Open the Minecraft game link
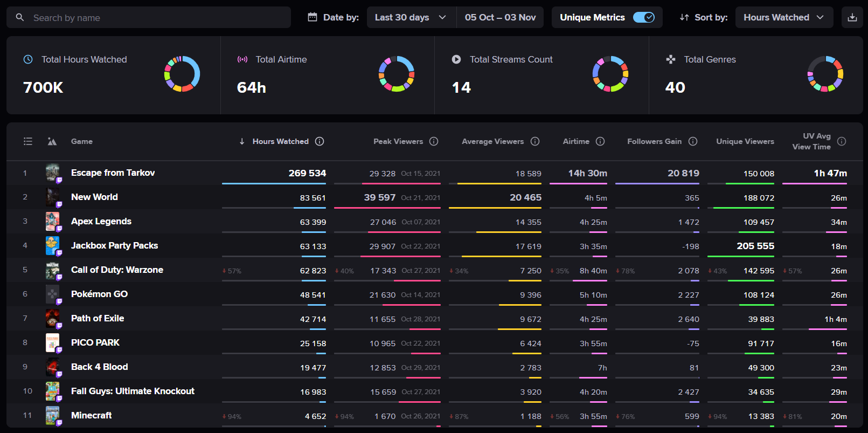 pyautogui.click(x=91, y=415)
